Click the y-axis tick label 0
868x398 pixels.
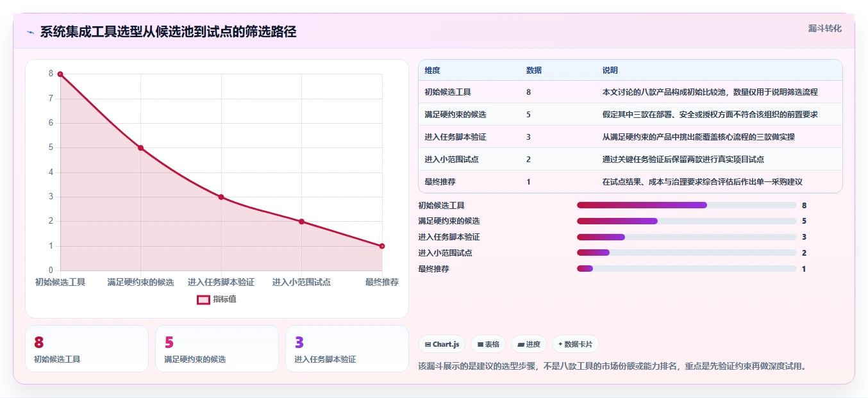(51, 270)
